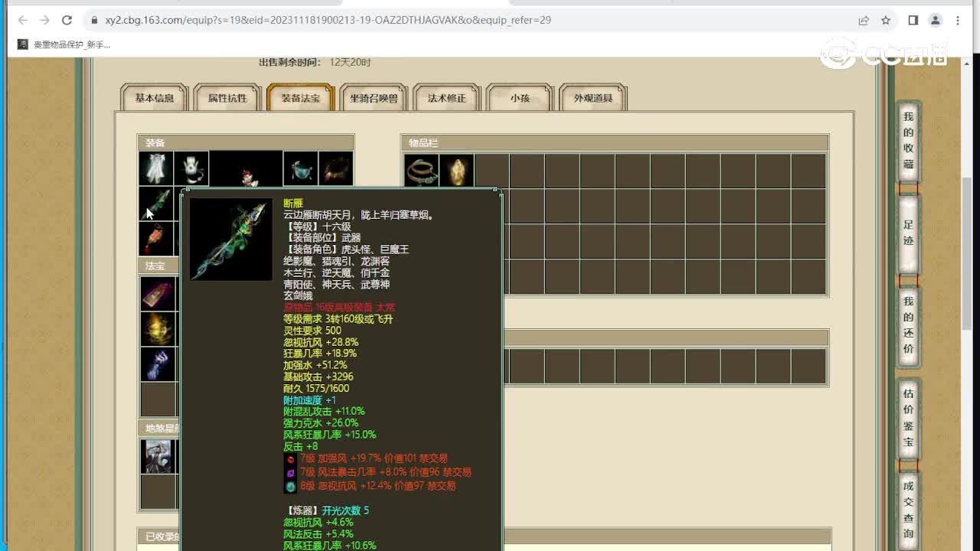Viewport: 980px width, 551px height.
Task: Click the 法宝 panel header
Action: 158,266
